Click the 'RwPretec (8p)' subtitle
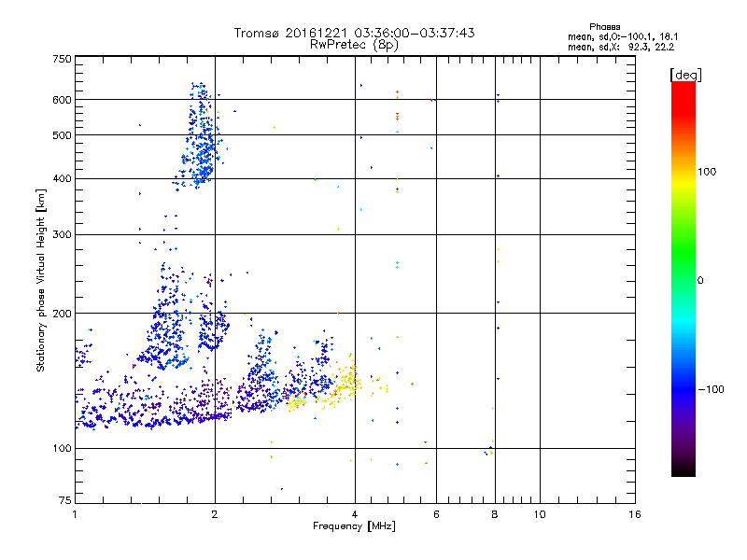 (x=354, y=45)
